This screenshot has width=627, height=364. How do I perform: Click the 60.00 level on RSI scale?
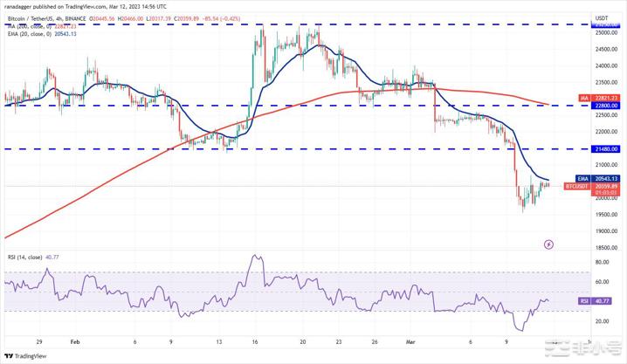pos(601,281)
